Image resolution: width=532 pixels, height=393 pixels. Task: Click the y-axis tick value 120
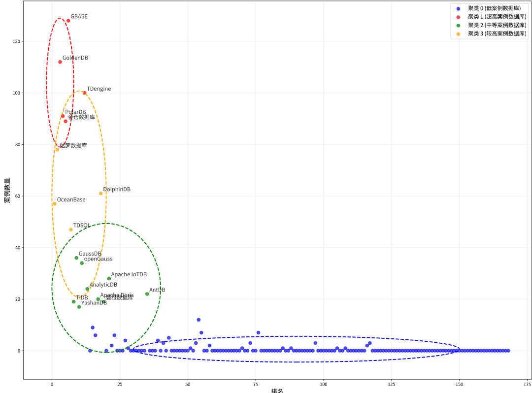[x=17, y=41]
